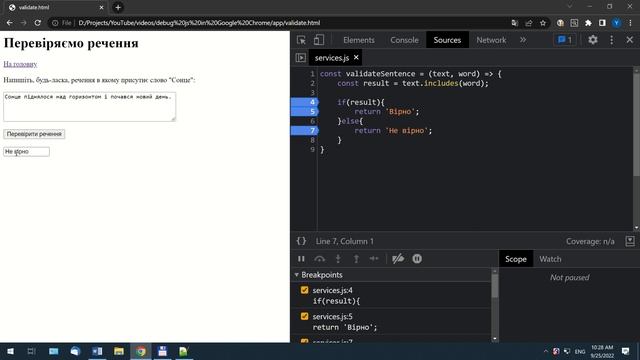
Task: Step over next function call
Action: coord(320,259)
